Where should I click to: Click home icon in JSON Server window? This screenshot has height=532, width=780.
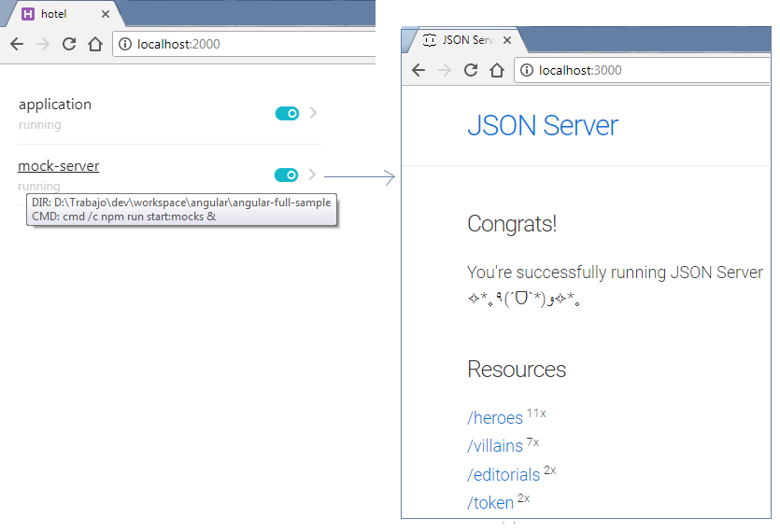coord(496,70)
